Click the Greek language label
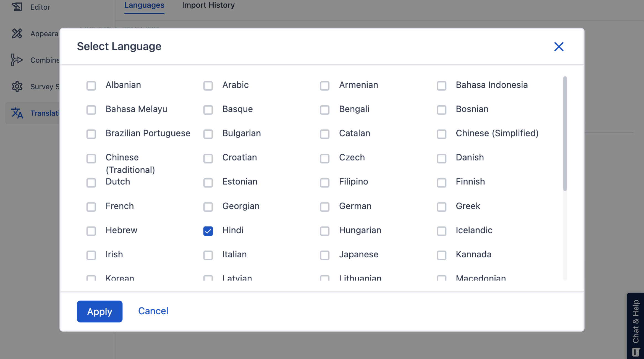Screen dimensions: 644x359 point(468,206)
